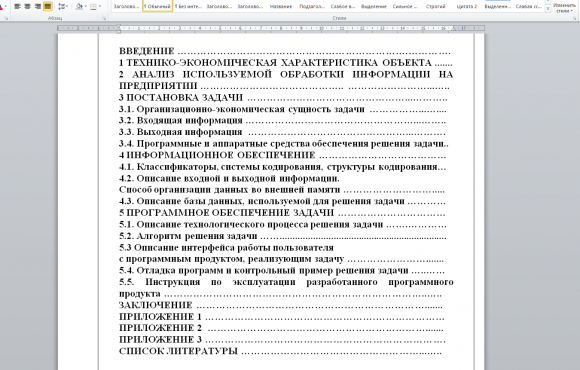Center the paragraph text
This screenshot has height=370, width=580.
(x=27, y=6)
